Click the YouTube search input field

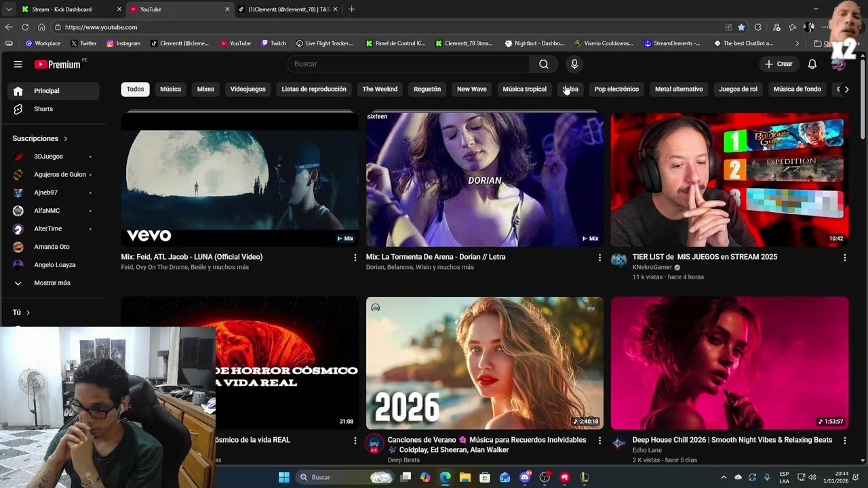[x=409, y=64]
